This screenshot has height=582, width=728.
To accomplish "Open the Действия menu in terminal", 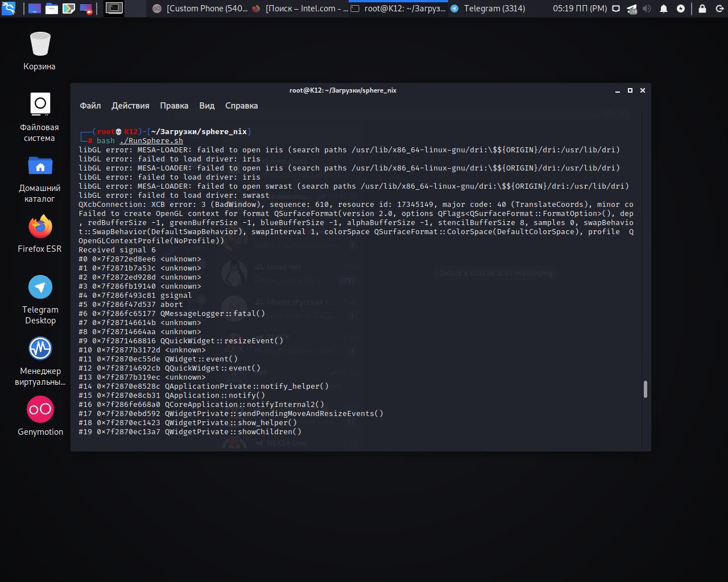I will coord(130,106).
